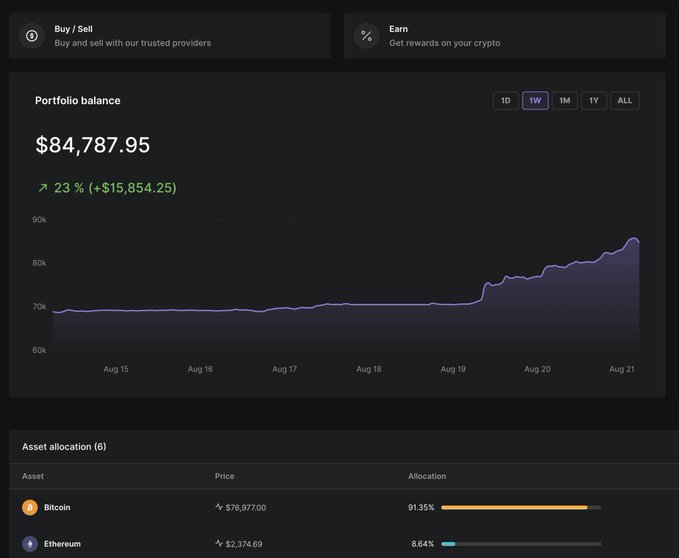679x558 pixels.
Task: Click the Earn percent icon
Action: [x=366, y=35]
